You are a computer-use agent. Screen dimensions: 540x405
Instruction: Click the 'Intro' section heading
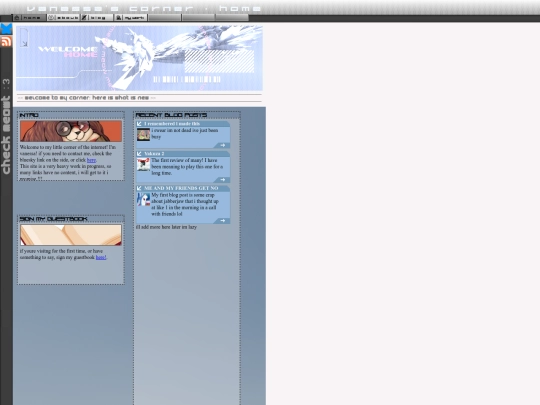coord(29,115)
